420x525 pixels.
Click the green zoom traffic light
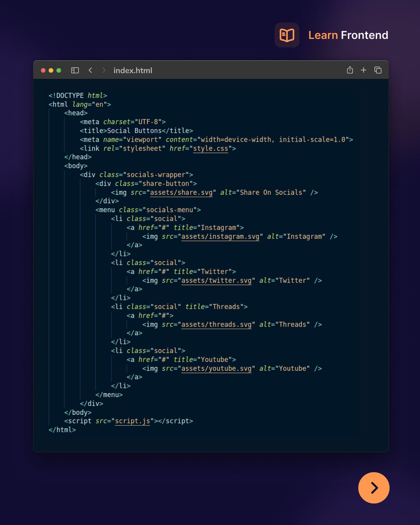58,70
